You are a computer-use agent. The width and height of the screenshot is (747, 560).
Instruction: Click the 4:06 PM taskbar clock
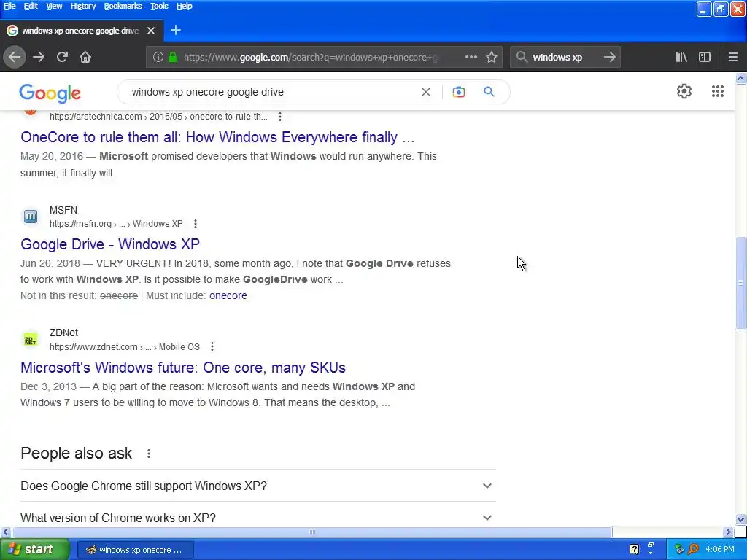tap(720, 550)
